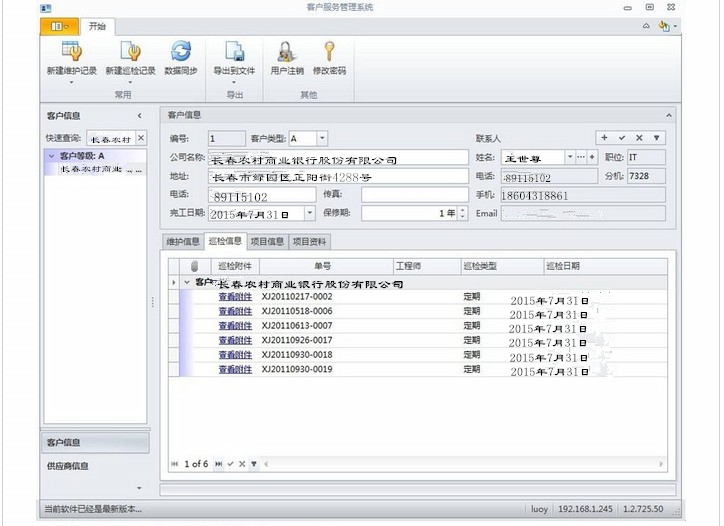Click the 新建维护记录 ribbon icon
This screenshot has width=724, height=526.
coord(71,51)
